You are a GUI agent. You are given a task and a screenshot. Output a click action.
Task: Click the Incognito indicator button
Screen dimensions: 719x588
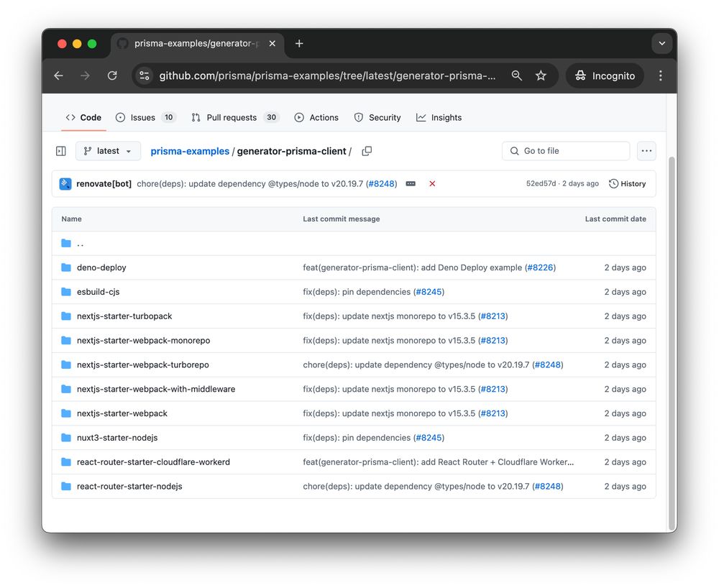(x=605, y=75)
